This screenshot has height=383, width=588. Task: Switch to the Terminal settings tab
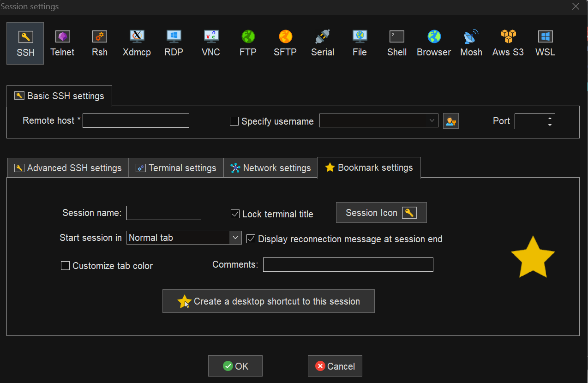click(176, 168)
